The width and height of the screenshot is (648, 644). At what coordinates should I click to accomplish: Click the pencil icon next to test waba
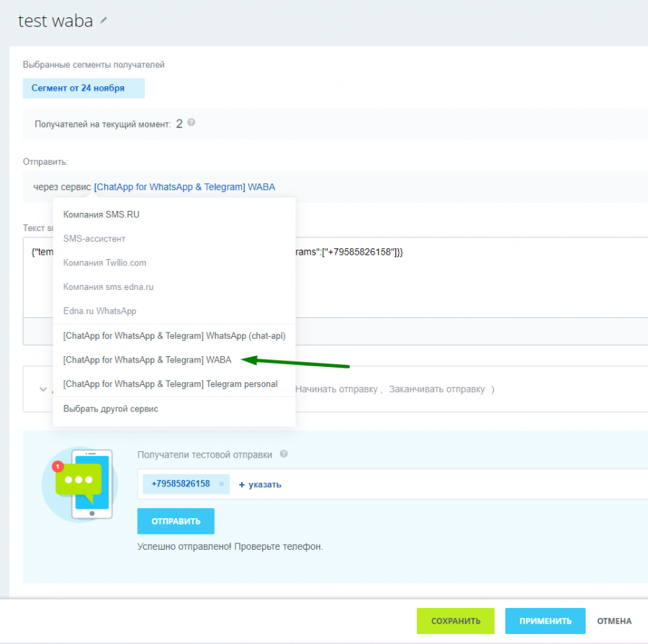[104, 21]
